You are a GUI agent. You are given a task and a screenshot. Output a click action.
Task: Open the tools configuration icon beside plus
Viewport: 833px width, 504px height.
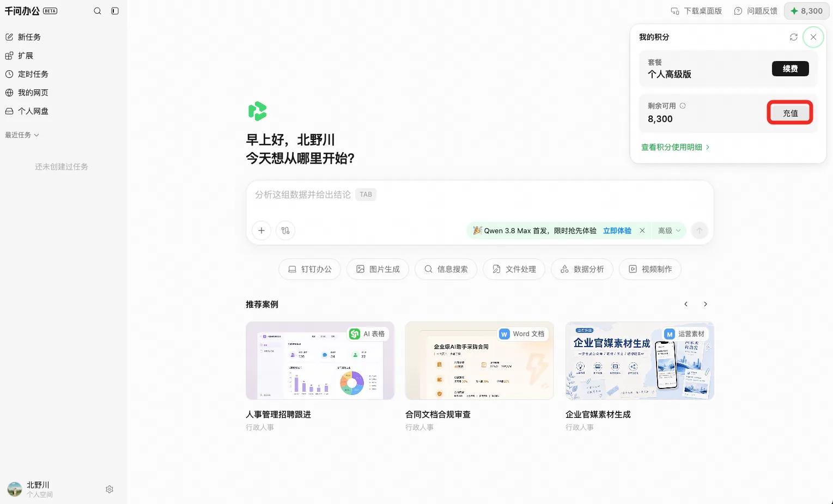point(285,230)
